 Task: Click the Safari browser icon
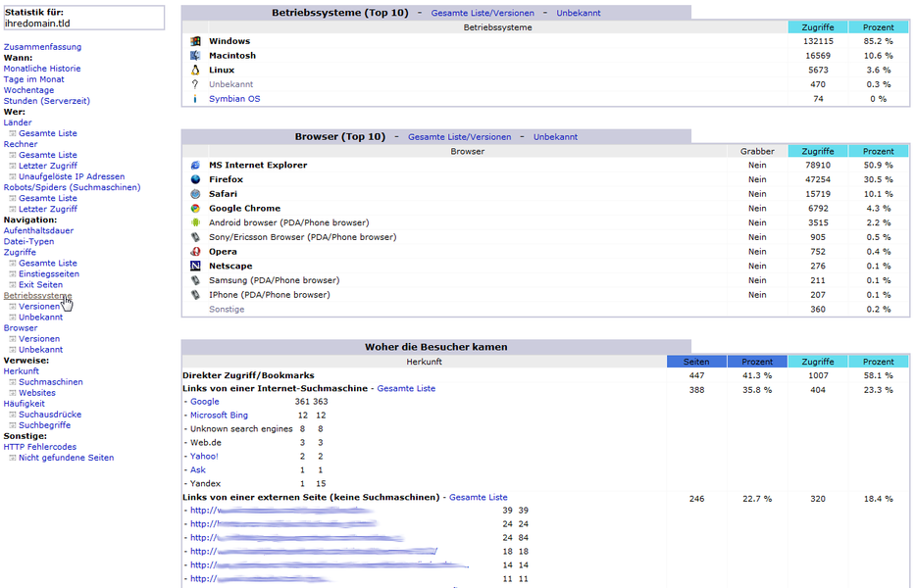point(195,194)
